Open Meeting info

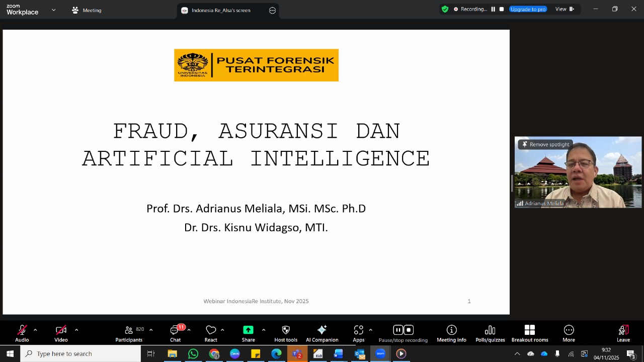tap(451, 333)
